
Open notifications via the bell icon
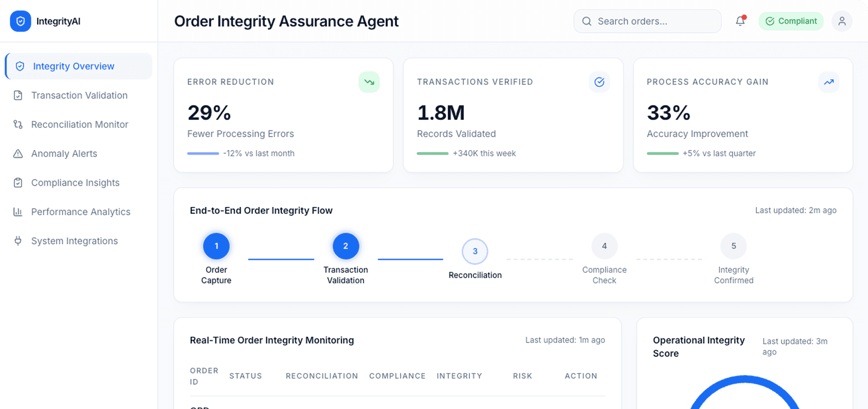[x=740, y=21]
